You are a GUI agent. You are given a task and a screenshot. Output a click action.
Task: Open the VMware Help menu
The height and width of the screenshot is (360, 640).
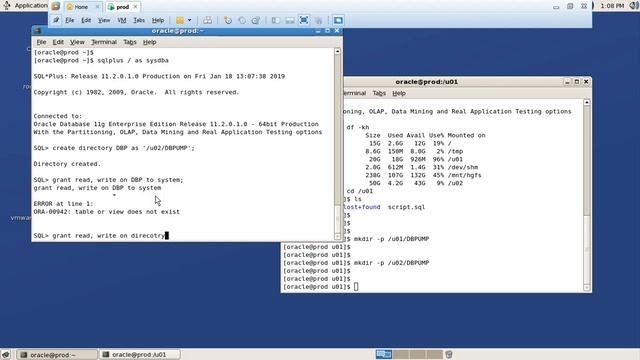click(x=158, y=20)
